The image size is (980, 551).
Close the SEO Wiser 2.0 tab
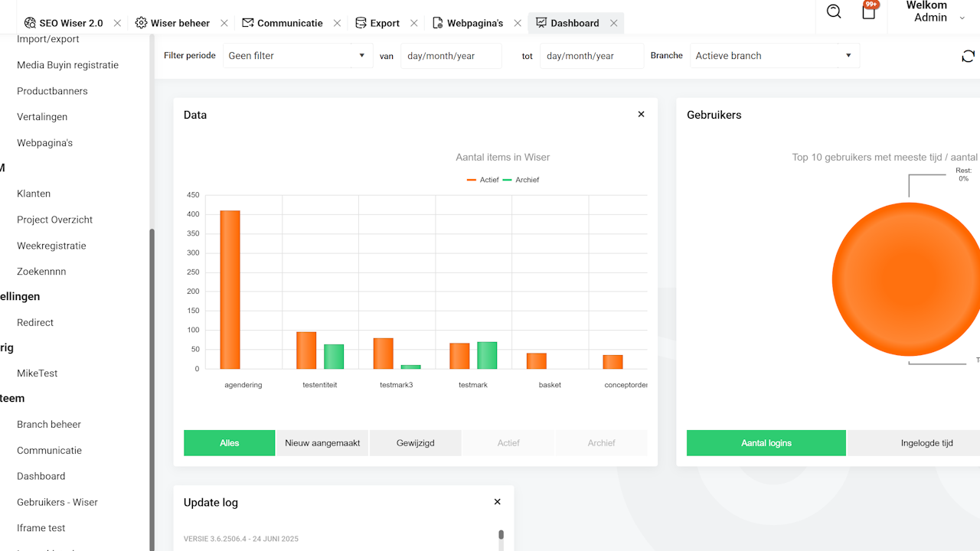(x=117, y=23)
